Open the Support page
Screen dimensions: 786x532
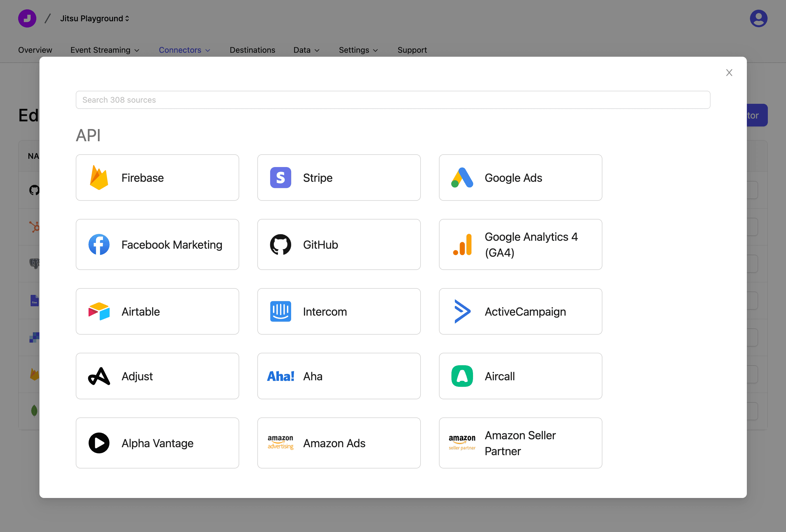tap(412, 50)
